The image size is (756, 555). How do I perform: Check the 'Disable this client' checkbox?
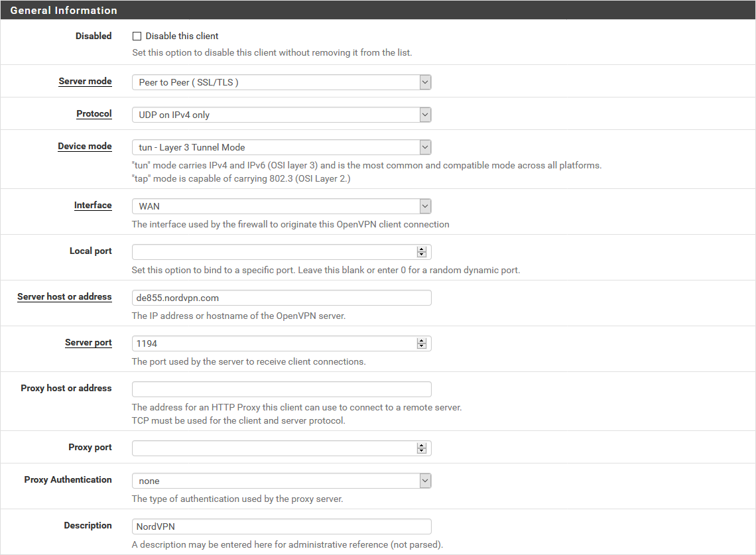[137, 36]
